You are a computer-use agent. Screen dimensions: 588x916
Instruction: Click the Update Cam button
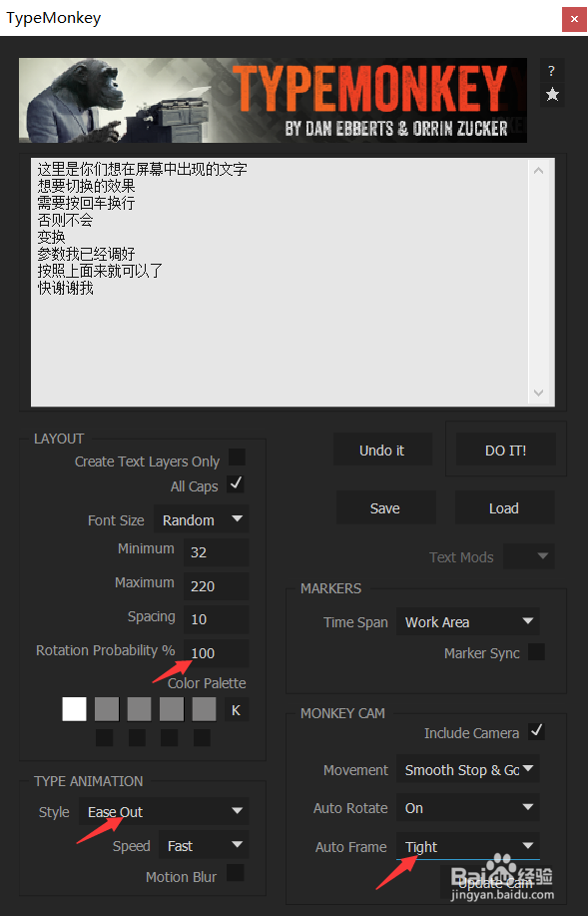pos(497,882)
